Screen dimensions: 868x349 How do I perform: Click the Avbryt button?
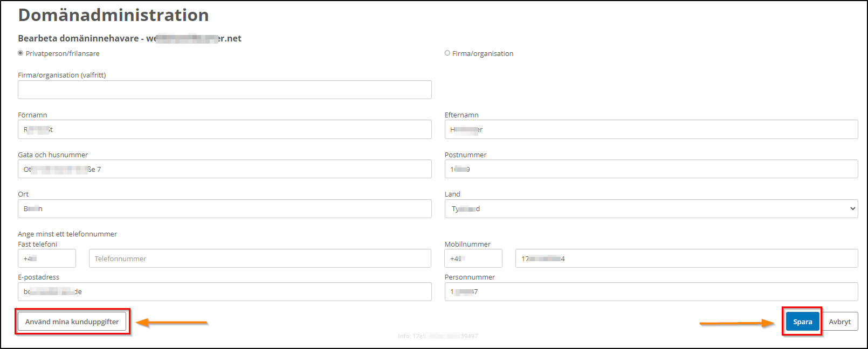[x=839, y=322]
